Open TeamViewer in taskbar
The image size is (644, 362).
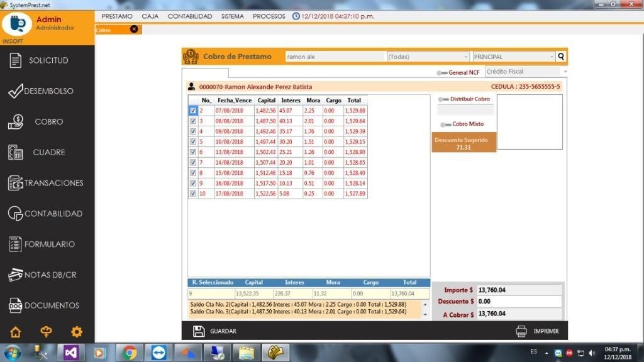pyautogui.click(x=158, y=353)
